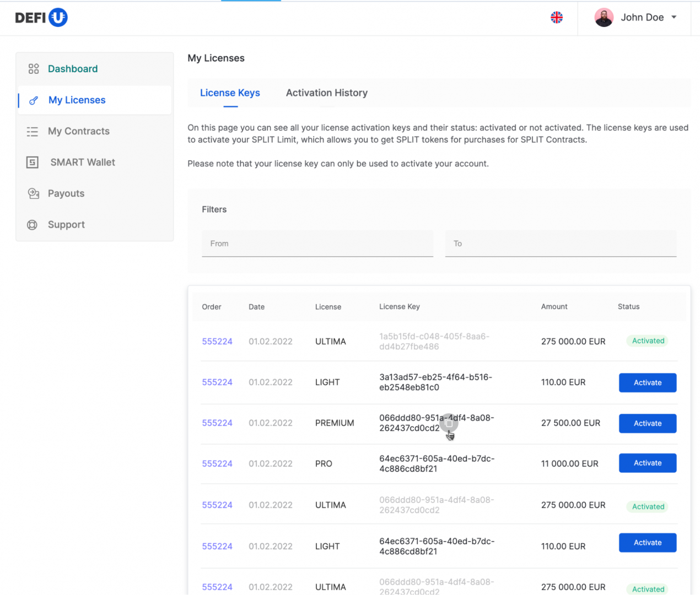
Task: Click the To date filter field
Action: click(561, 244)
